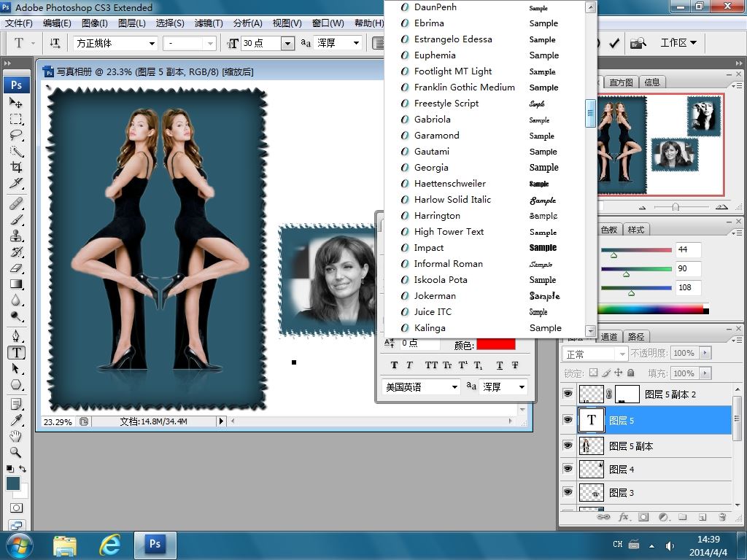Pick the Eyedropper tool
The height and width of the screenshot is (560, 747).
[16, 420]
